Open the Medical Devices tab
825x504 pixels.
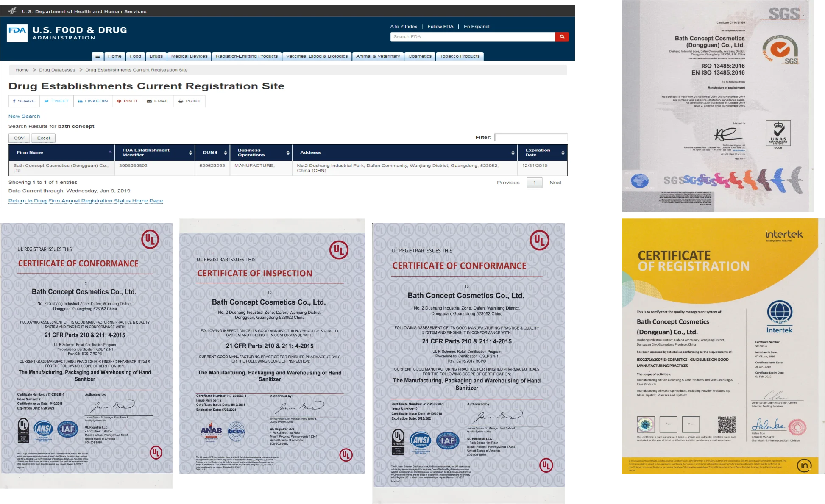(189, 56)
